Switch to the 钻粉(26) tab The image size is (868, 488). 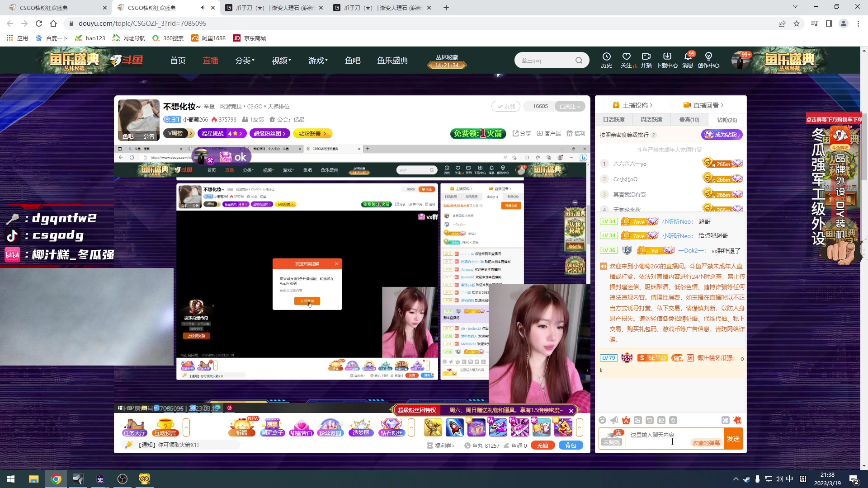(x=727, y=120)
